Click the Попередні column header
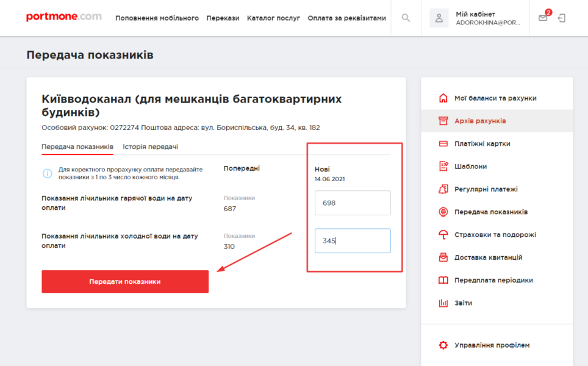The width and height of the screenshot is (588, 366). point(242,168)
